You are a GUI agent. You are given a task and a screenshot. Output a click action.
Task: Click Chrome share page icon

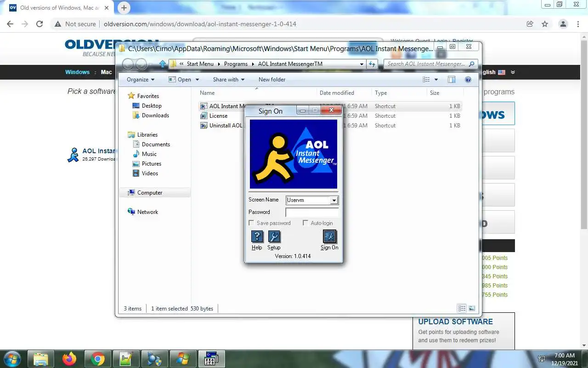tap(530, 24)
